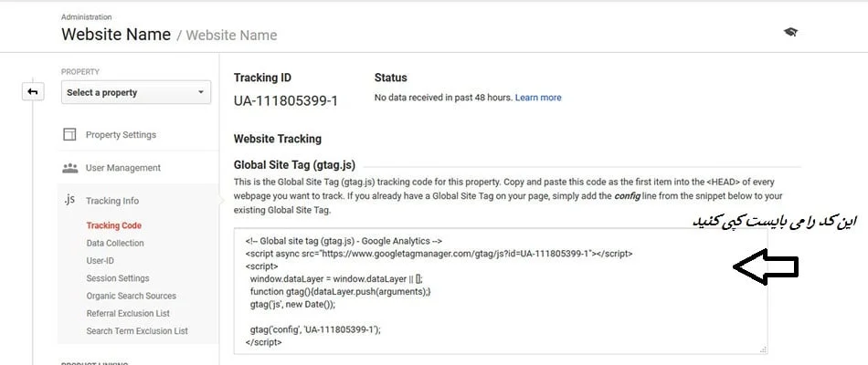Open Search Term Exclusion List
The width and height of the screenshot is (868, 365).
pyautogui.click(x=137, y=330)
